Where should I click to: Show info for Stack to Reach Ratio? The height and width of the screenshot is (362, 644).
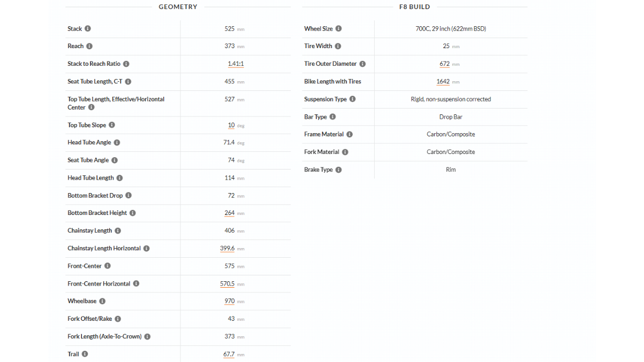tap(126, 64)
